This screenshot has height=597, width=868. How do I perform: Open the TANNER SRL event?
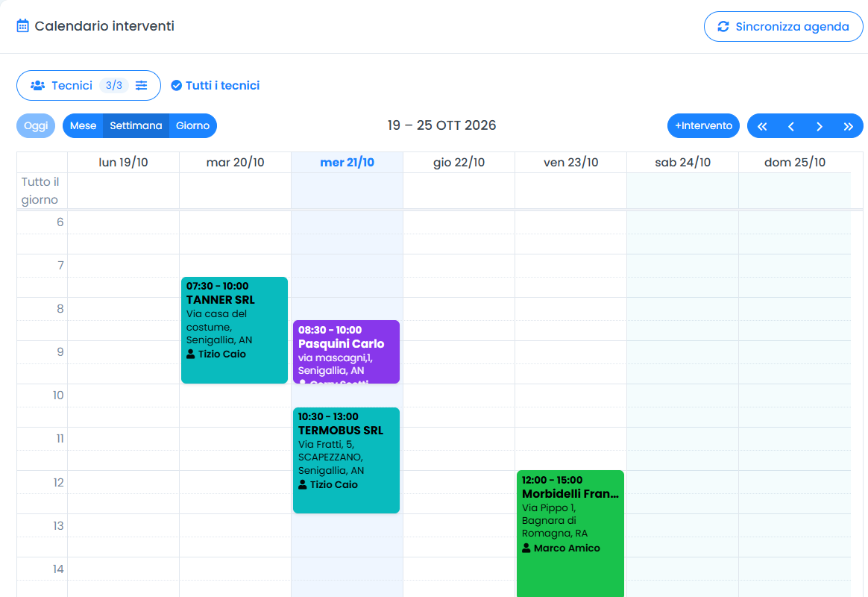[x=234, y=330]
